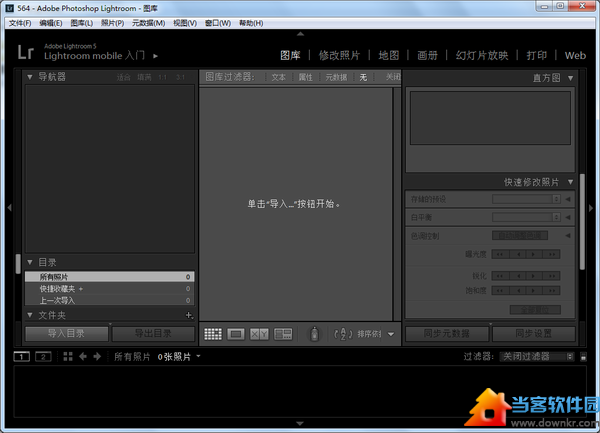Go forward with the filmstrip right arrow
The image size is (600, 433).
pyautogui.click(x=97, y=356)
